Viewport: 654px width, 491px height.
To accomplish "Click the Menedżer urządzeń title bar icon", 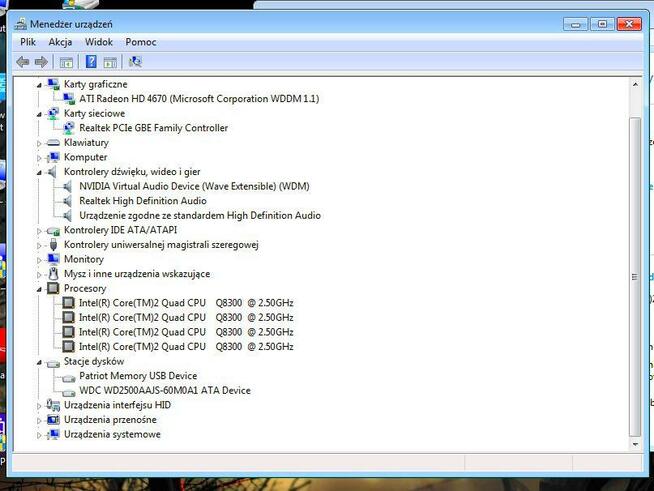I will pos(20,24).
